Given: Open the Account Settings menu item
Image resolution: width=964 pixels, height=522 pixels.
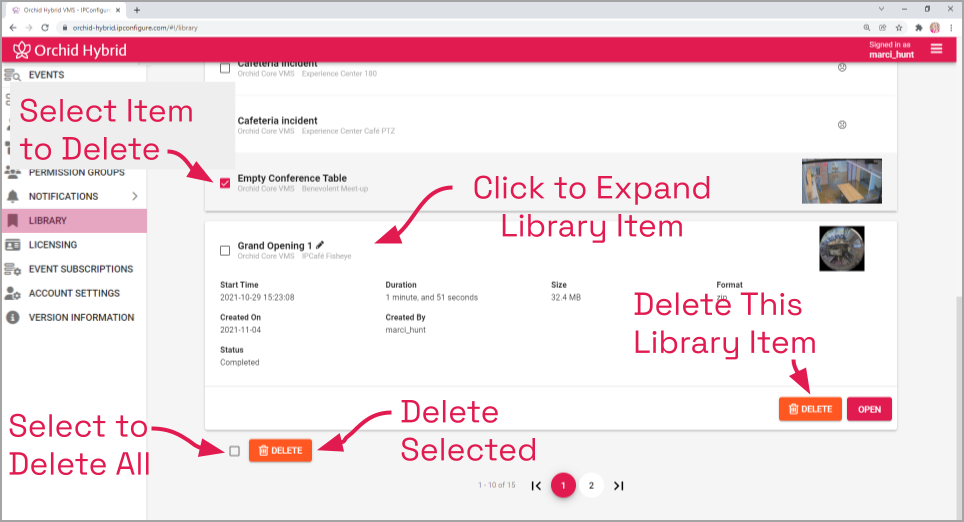Looking at the screenshot, I should click(x=74, y=293).
